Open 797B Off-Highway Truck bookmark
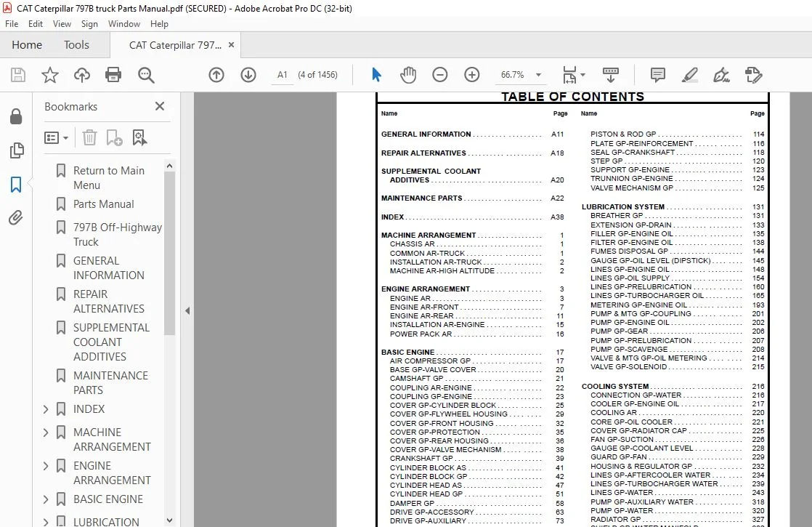This screenshot has height=527, width=812. 118,234
